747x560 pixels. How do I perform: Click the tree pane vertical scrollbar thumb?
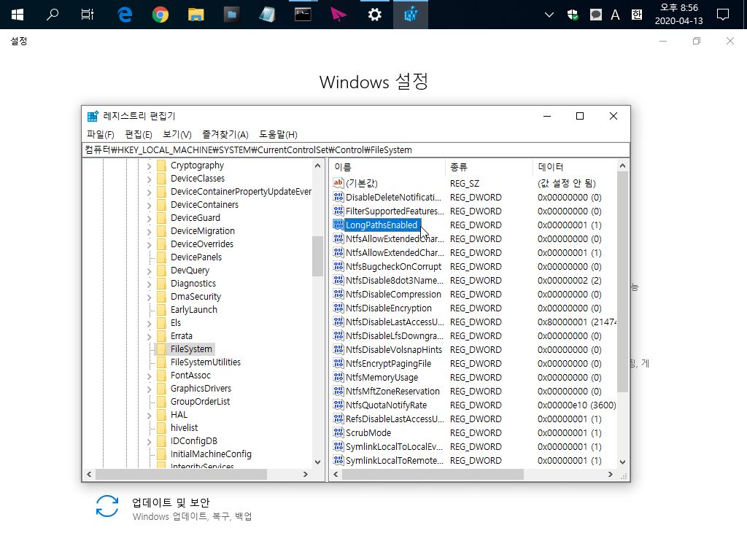point(317,256)
